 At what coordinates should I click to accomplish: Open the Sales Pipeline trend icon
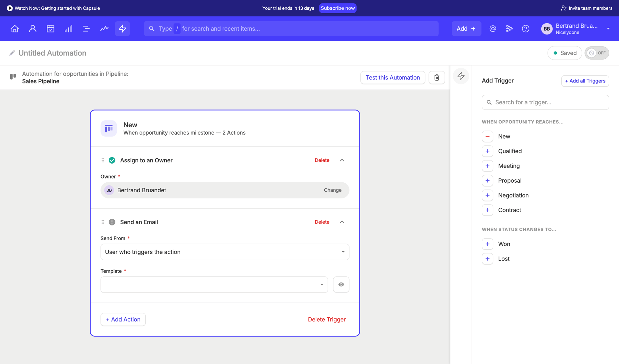[104, 28]
